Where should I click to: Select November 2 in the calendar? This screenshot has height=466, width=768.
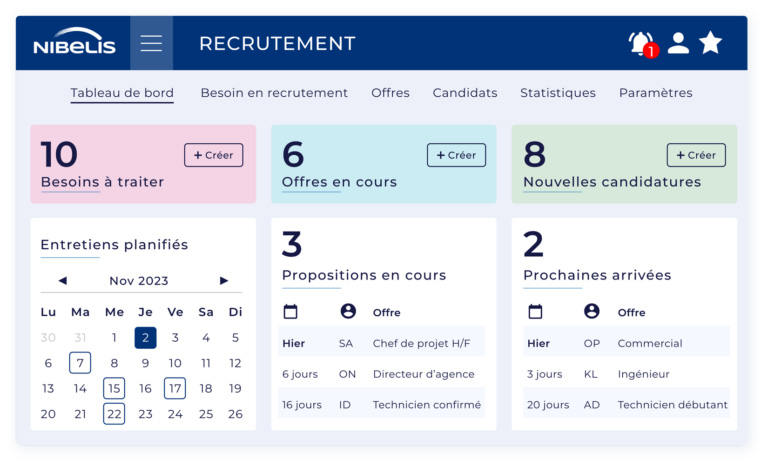point(145,337)
